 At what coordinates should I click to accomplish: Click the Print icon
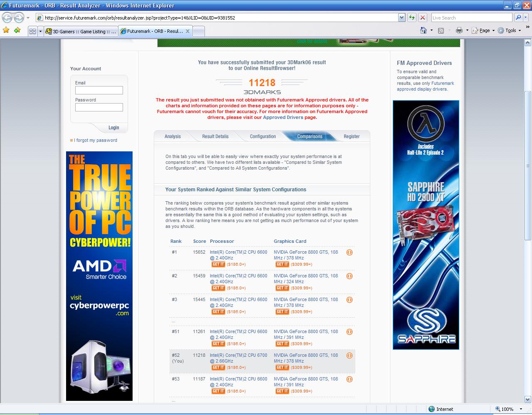[x=459, y=30]
